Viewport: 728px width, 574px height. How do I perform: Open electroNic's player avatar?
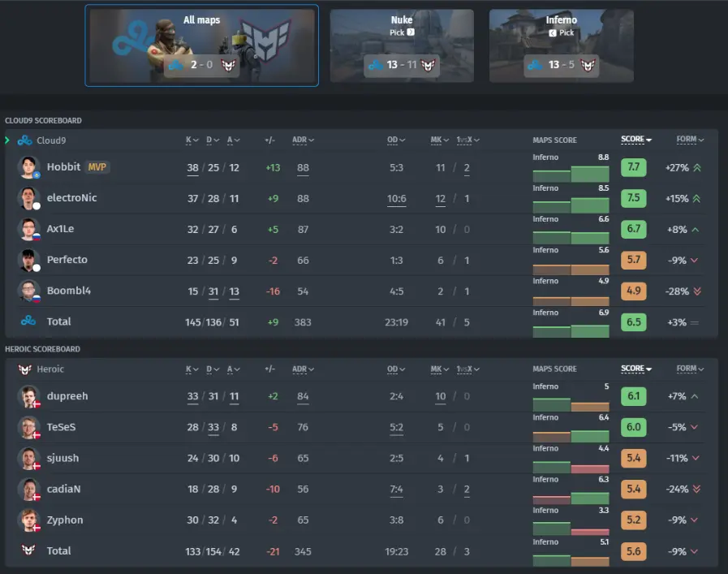(28, 198)
